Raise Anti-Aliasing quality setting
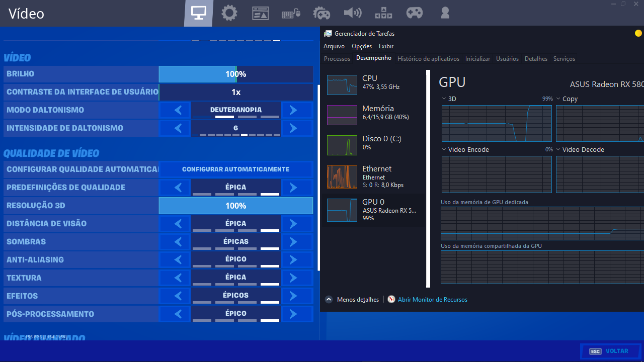This screenshot has height=362, width=644. click(x=297, y=260)
